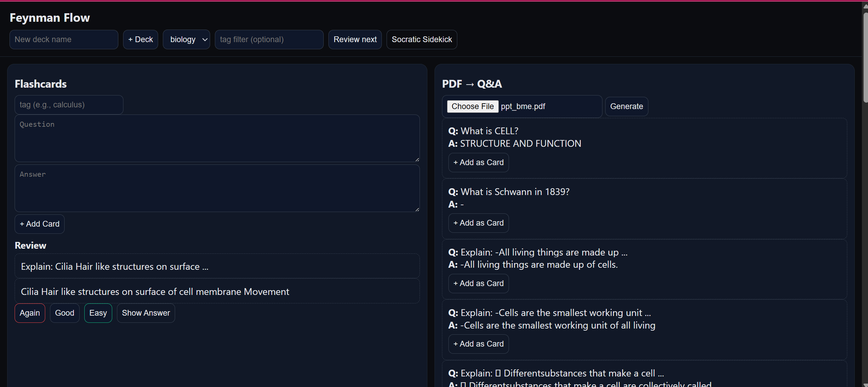This screenshot has width=868, height=387.
Task: Add 'What is CELL?' as card
Action: click(478, 162)
